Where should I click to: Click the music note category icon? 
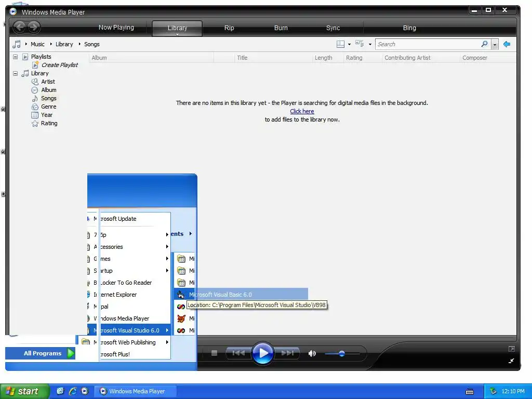(x=16, y=44)
